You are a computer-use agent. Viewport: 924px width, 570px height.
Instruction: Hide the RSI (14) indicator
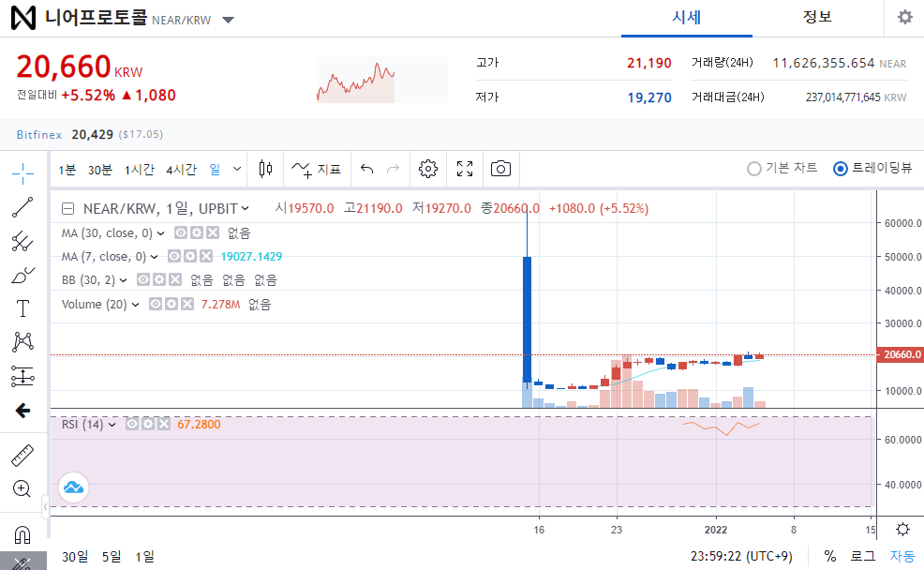point(132,425)
